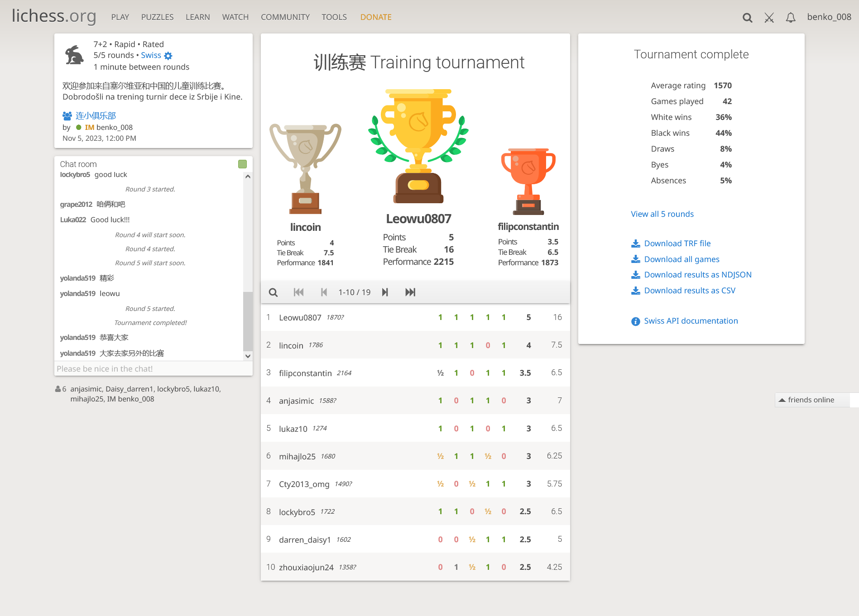The height and width of the screenshot is (616, 859).
Task: Click the team group icon by 连小俱乐部
Action: [x=67, y=115]
